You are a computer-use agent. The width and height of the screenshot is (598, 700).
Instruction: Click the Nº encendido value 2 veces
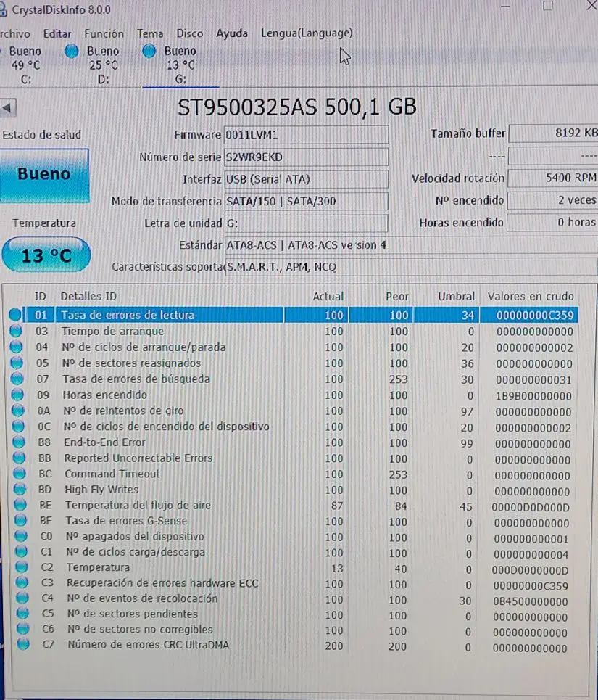553,200
